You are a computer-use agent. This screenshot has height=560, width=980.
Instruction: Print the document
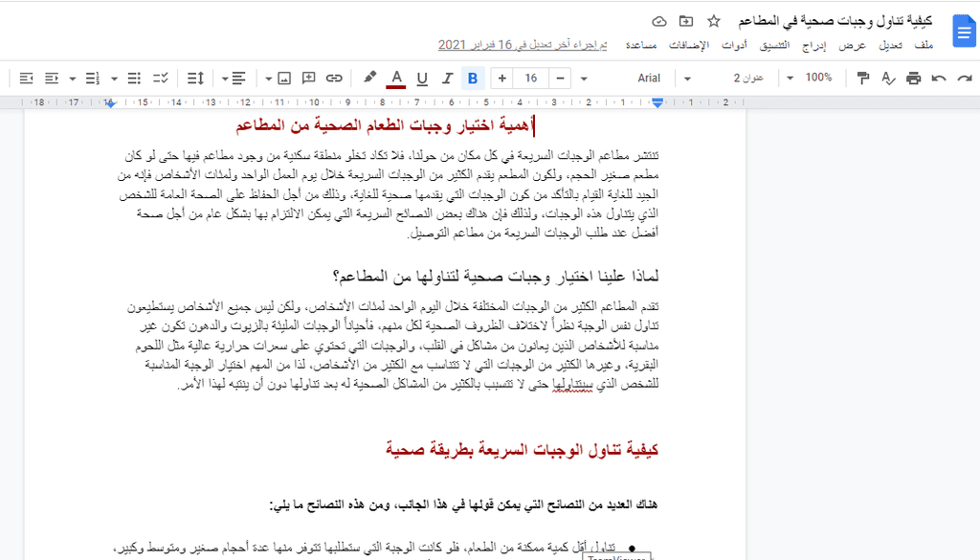[913, 78]
